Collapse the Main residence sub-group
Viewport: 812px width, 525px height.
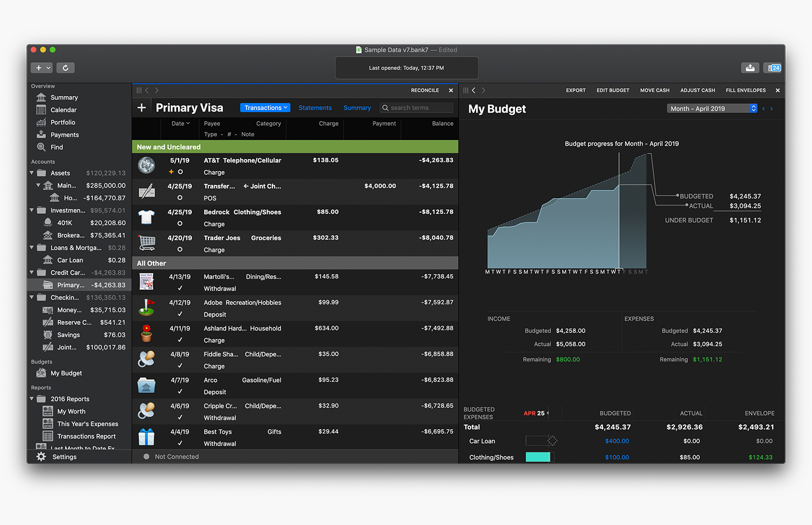tap(38, 185)
